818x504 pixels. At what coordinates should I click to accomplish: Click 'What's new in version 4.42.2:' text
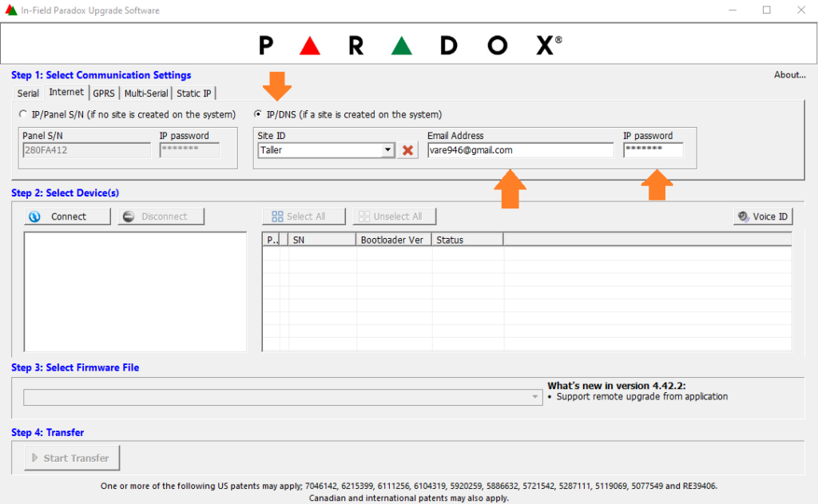[617, 386]
